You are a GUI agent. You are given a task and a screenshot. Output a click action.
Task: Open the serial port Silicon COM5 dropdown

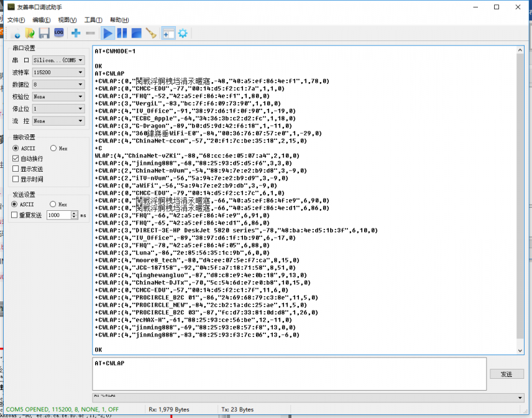58,60
